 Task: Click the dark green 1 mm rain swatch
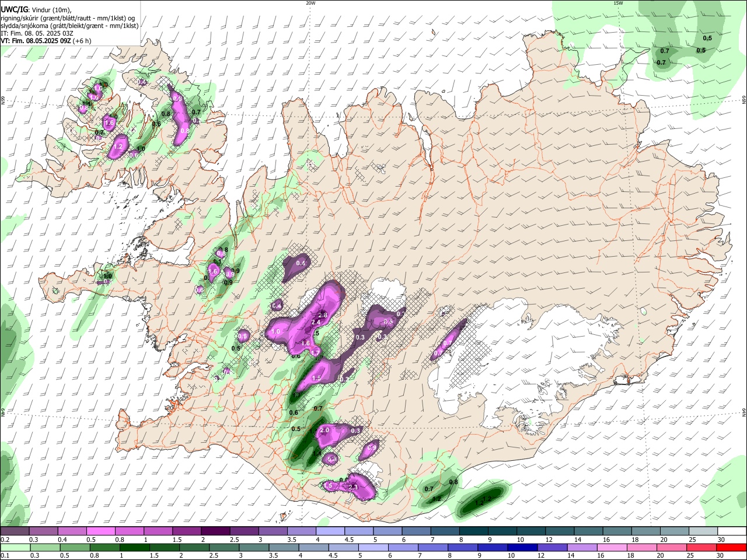(x=135, y=548)
